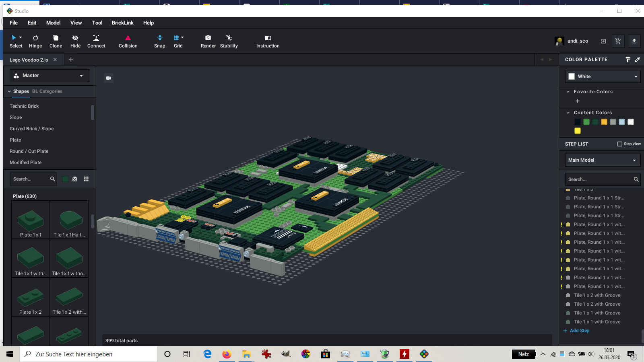Open the Instruction maker
Screen dimensions: 644x362
tap(268, 41)
